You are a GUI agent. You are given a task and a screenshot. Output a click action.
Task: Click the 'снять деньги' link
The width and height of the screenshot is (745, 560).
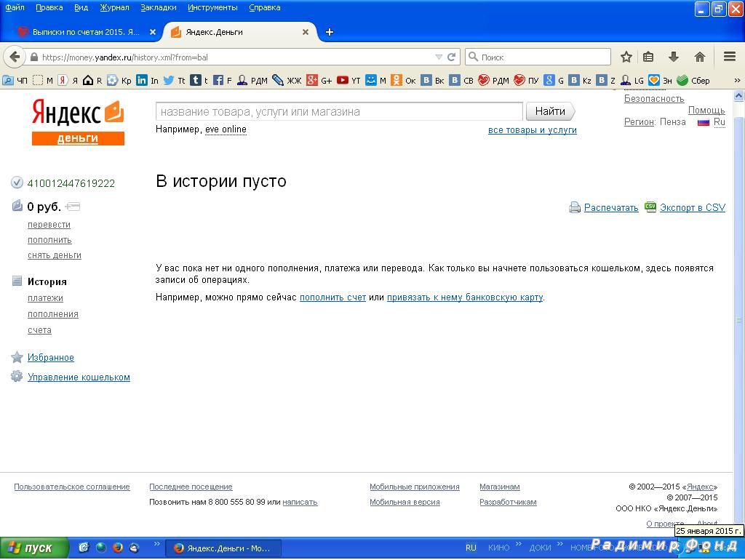coord(55,255)
